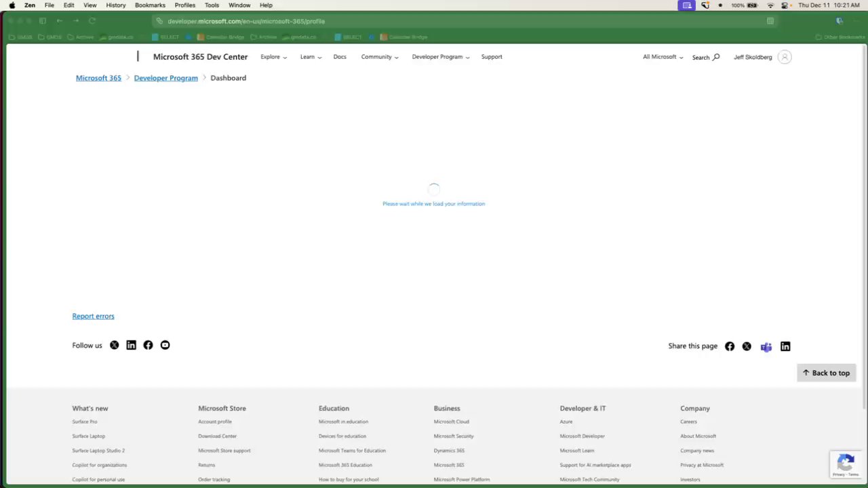Open the Account profile footer link
Viewport: 868px width, 488px height.
pyautogui.click(x=215, y=422)
